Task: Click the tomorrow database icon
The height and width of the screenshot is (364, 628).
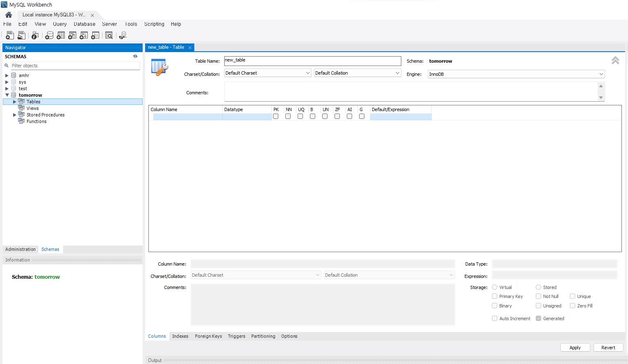Action: click(x=14, y=95)
